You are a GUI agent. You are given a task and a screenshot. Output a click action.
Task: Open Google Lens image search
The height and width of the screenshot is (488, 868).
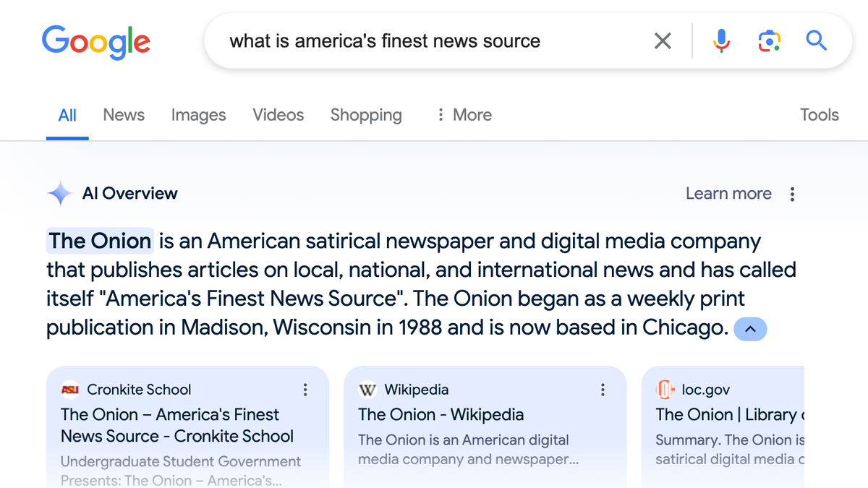(770, 41)
